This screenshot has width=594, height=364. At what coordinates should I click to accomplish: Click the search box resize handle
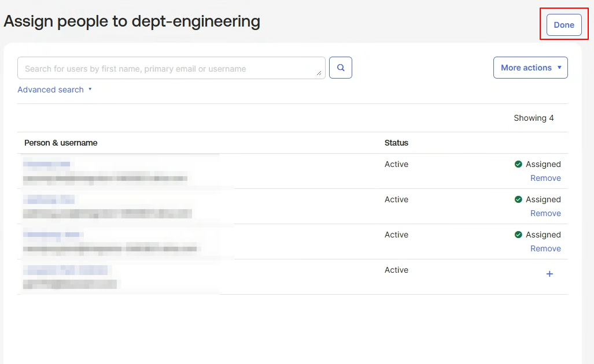point(319,73)
